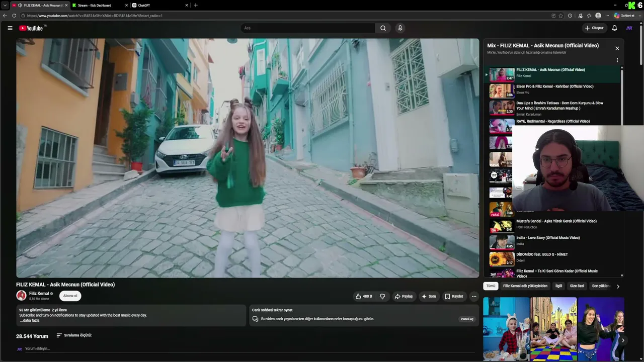This screenshot has height=362, width=644.
Task: Click the main video player
Action: click(248, 158)
